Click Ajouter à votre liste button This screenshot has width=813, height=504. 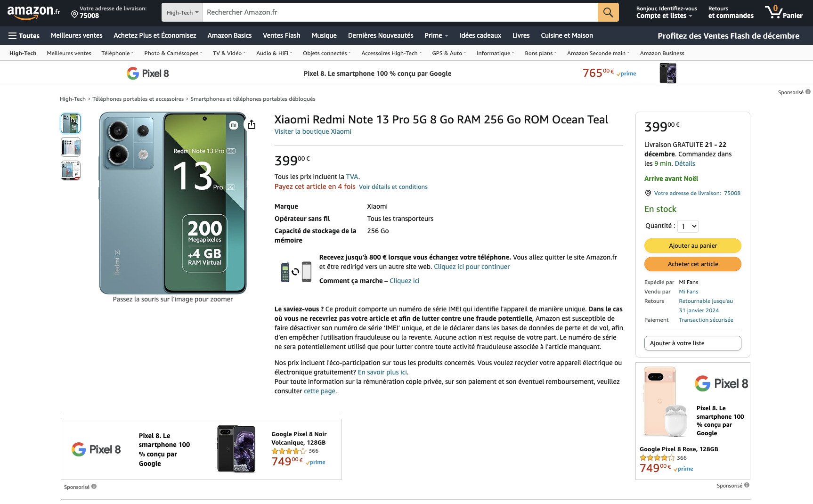693,343
